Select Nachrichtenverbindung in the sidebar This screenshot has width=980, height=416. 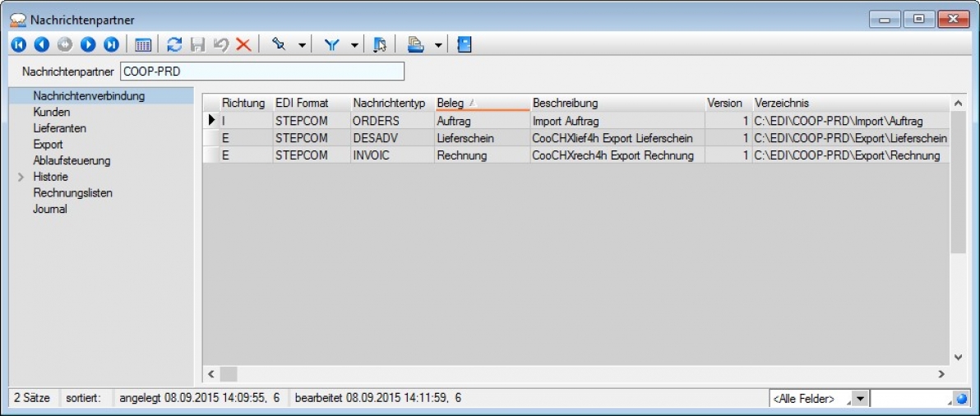(x=89, y=96)
